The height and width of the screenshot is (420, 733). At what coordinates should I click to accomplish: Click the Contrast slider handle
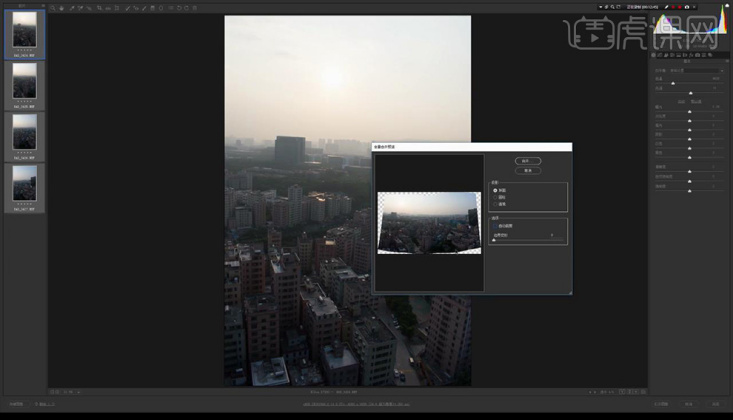[690, 121]
